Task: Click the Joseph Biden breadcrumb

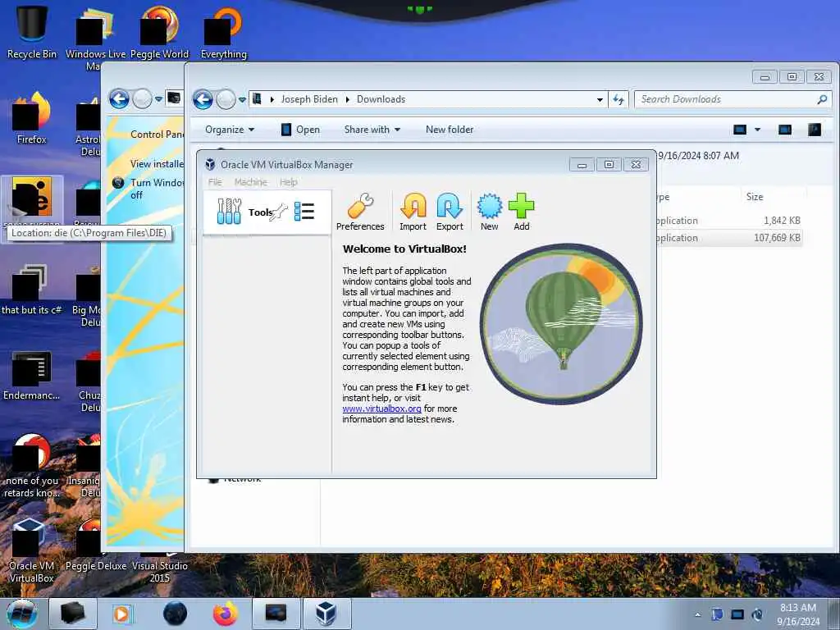Action: [x=309, y=99]
